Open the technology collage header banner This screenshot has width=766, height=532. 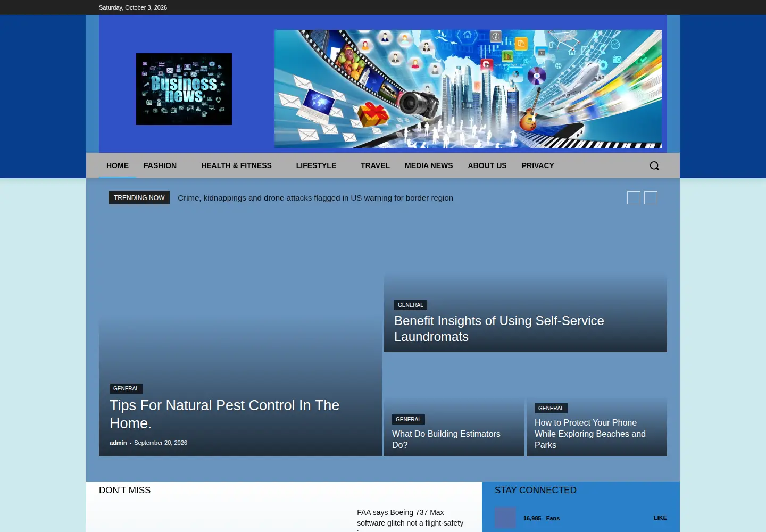tap(468, 89)
